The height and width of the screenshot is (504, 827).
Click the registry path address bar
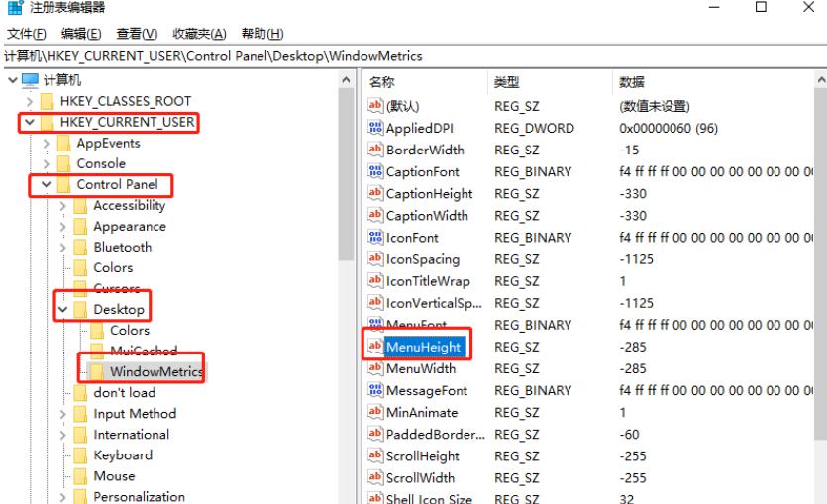[413, 56]
